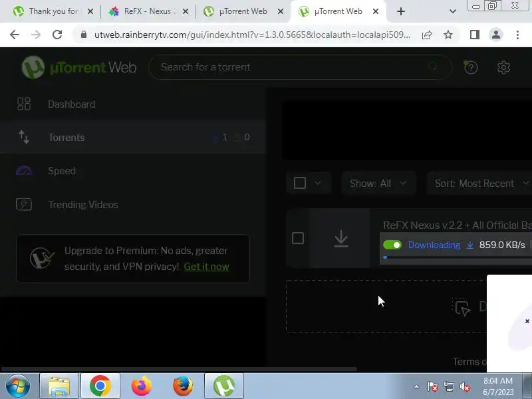Screen dimensions: 532x399
Task: Close the Thank you for tab
Action: tap(90, 11)
